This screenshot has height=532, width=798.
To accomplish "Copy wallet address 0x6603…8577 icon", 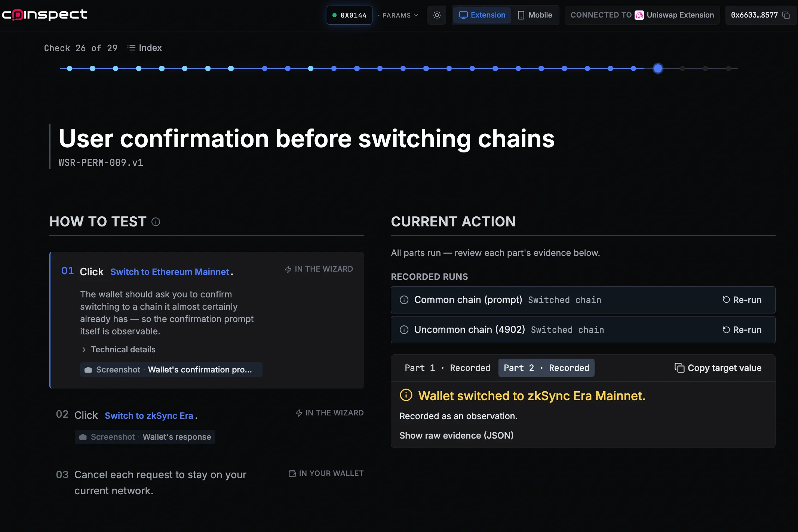I will 786,15.
